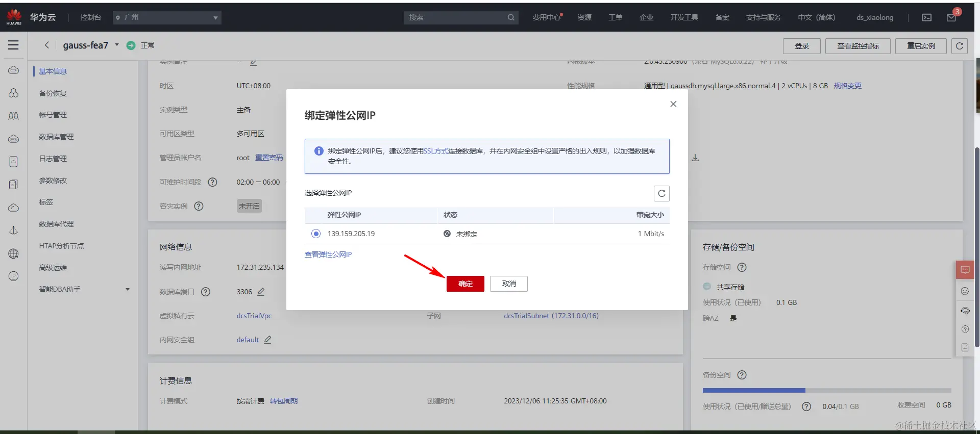The width and height of the screenshot is (980, 434).
Task: Open the 基本信息 section
Action: tap(53, 71)
